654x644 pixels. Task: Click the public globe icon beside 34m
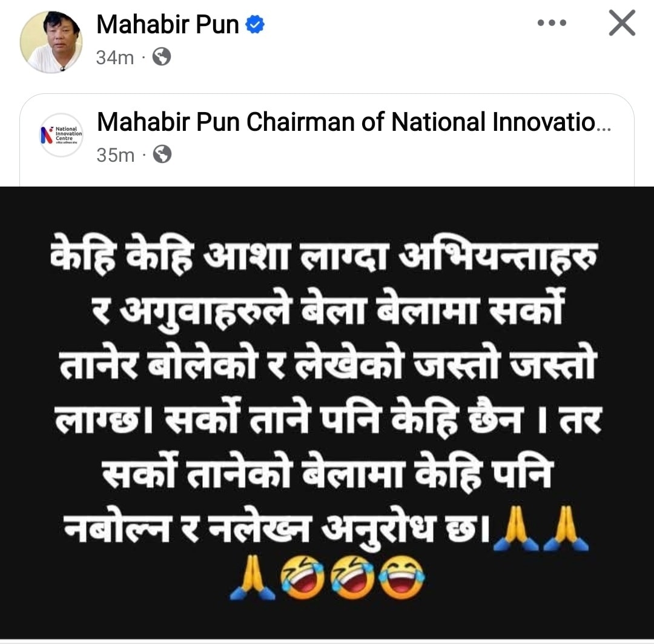(x=162, y=57)
